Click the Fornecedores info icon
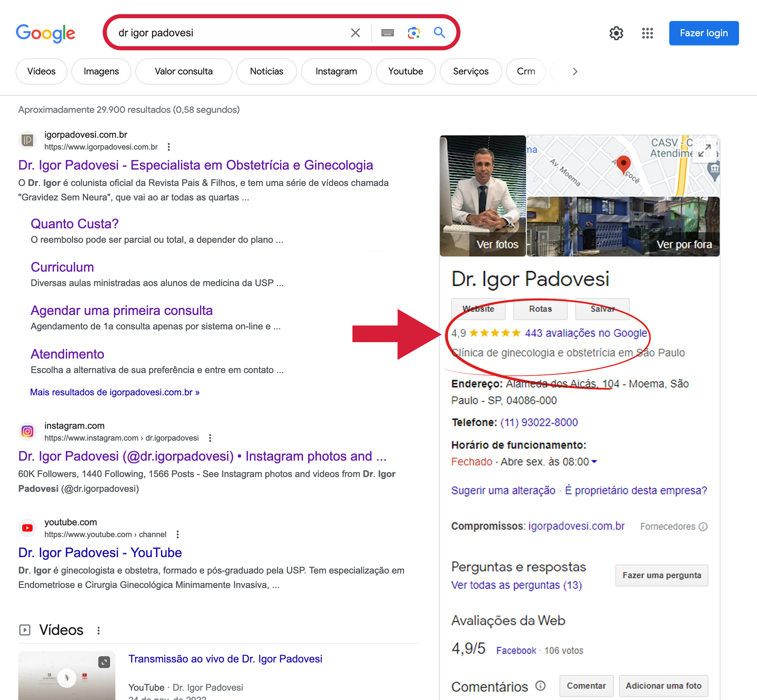 [703, 527]
